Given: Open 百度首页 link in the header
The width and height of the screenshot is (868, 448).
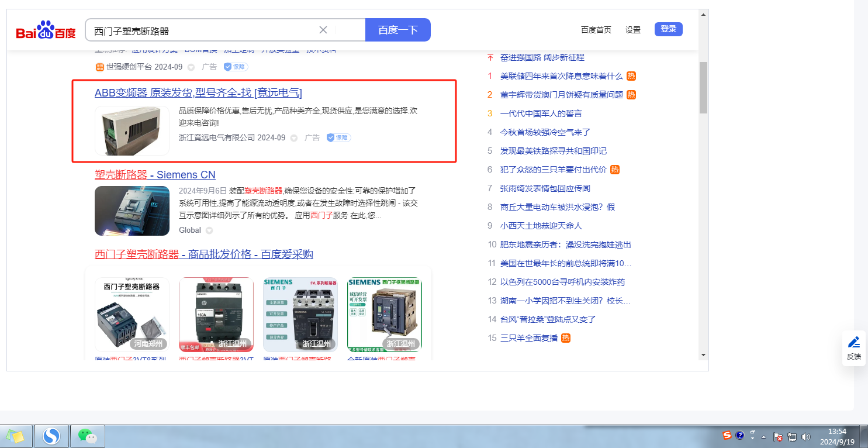Looking at the screenshot, I should pos(596,30).
